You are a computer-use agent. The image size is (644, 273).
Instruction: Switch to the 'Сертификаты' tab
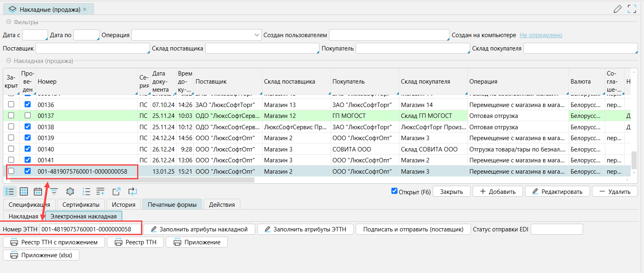pyautogui.click(x=81, y=204)
